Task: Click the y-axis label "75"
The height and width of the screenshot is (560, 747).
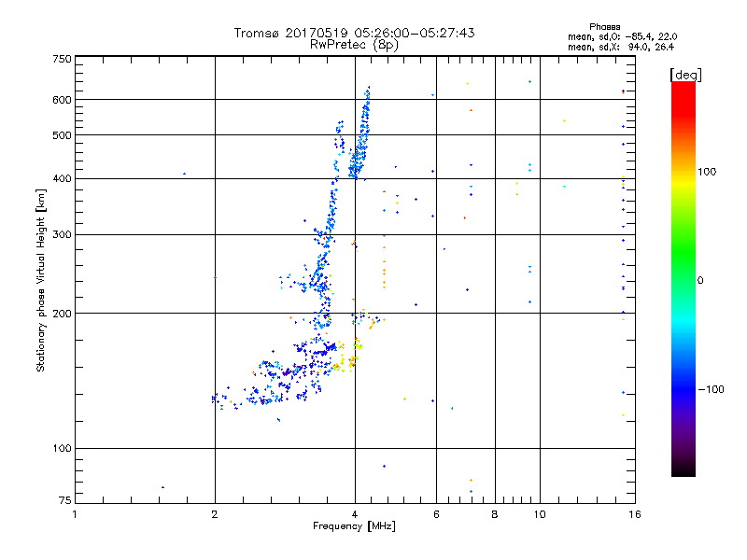Action: (65, 500)
